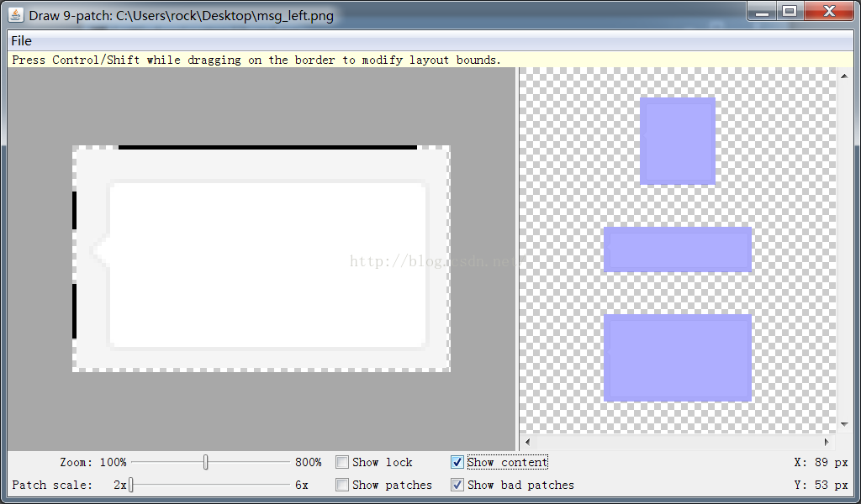Open the File menu
Image resolution: width=861 pixels, height=504 pixels.
pyautogui.click(x=21, y=41)
